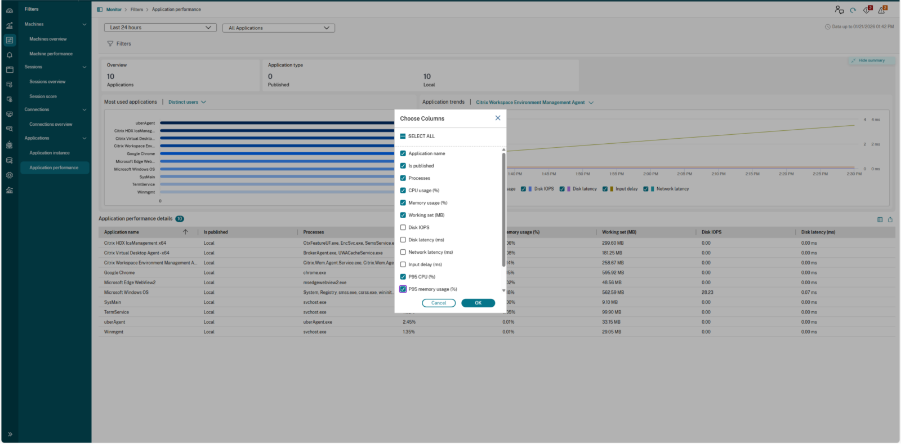Uncheck the CPU usage (%) column
Screen dimensions: 901x444
[x=403, y=190]
